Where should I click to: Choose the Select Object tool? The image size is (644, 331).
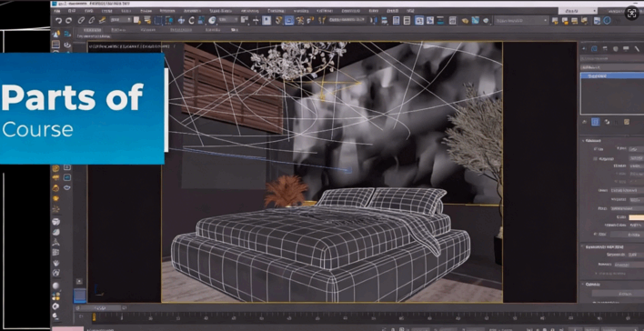click(136, 20)
